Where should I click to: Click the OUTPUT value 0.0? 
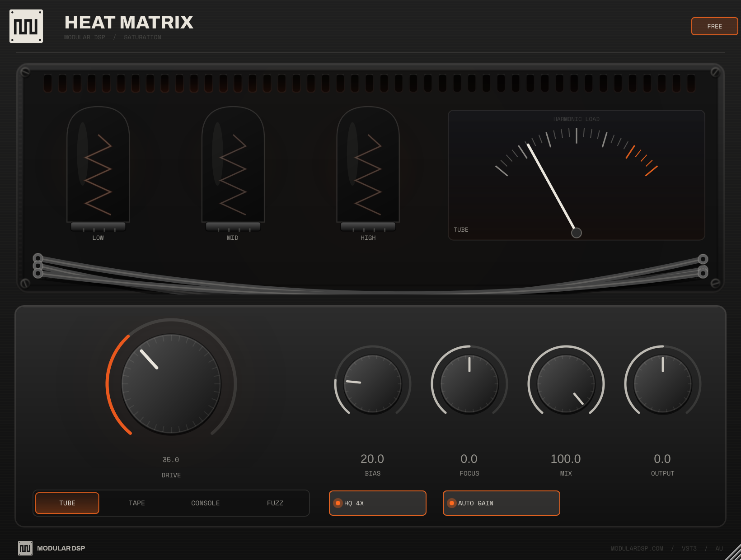click(x=662, y=459)
